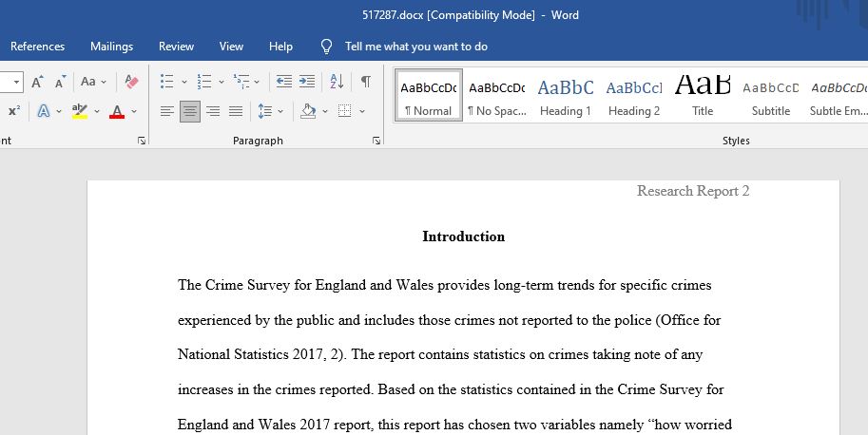This screenshot has width=868, height=435.
Task: Open the References tab
Action: coord(38,47)
